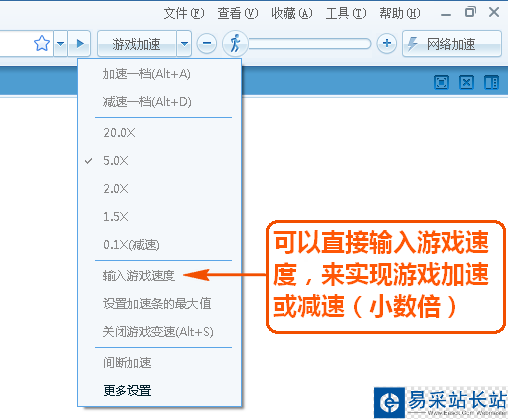
Task: Click the fullscreen icon in blue bar
Action: click(x=442, y=82)
